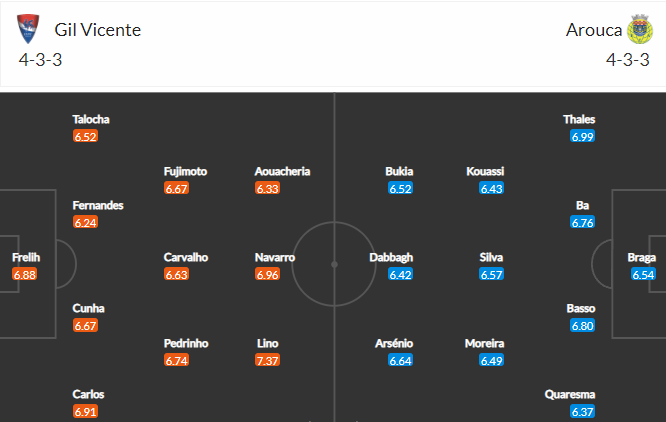
Task: Open the Arouca team name link
Action: 590,29
